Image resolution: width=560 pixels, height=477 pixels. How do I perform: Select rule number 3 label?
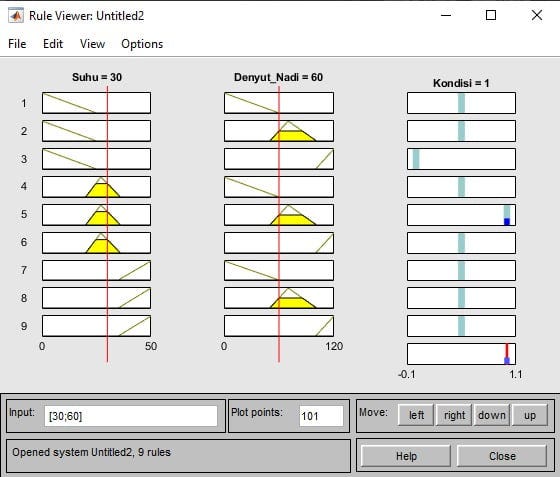point(24,159)
